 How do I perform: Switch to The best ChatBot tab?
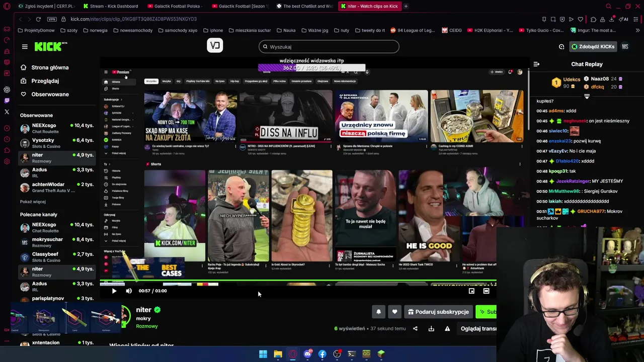305,6
